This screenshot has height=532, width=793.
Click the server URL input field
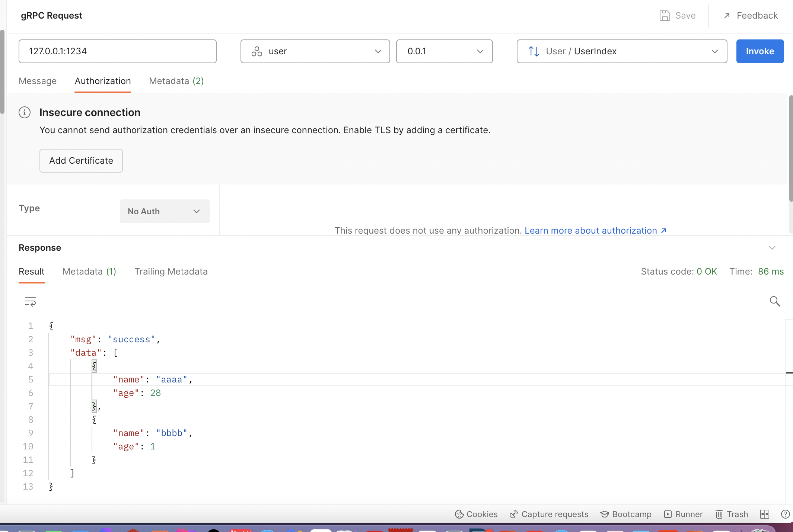pyautogui.click(x=117, y=51)
